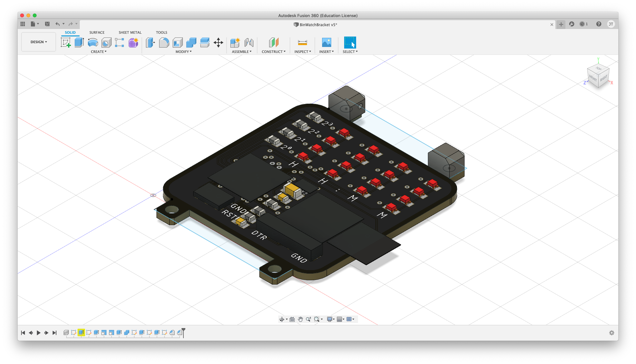Activate the Zoom magnifier tool

pyautogui.click(x=308, y=319)
